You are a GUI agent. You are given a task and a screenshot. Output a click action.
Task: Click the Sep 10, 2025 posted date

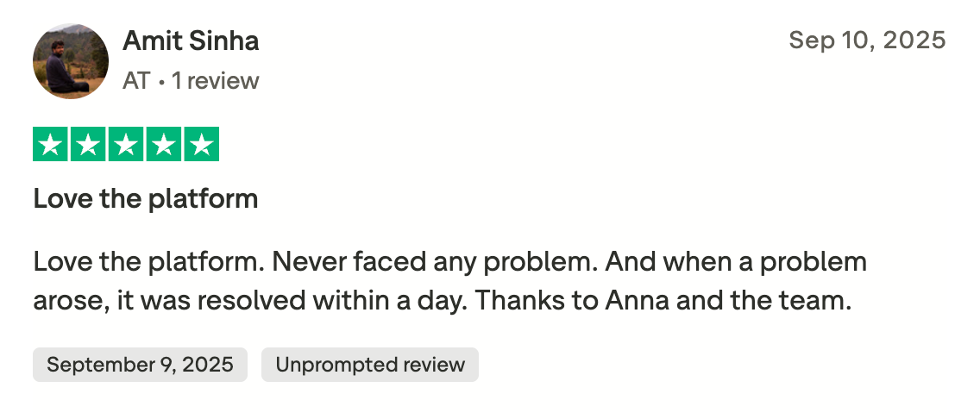tap(867, 41)
